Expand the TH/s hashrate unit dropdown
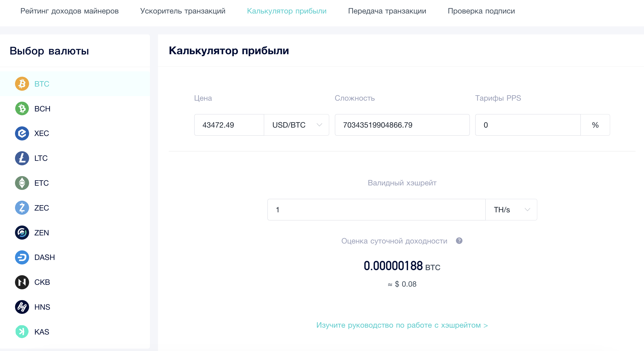Viewport: 644px width, 351px height. 511,210
